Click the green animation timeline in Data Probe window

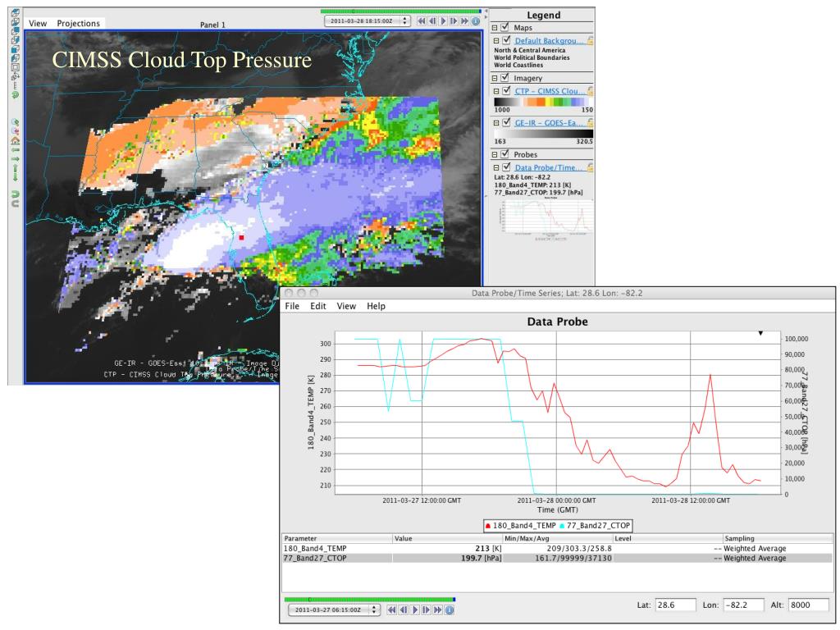370,600
